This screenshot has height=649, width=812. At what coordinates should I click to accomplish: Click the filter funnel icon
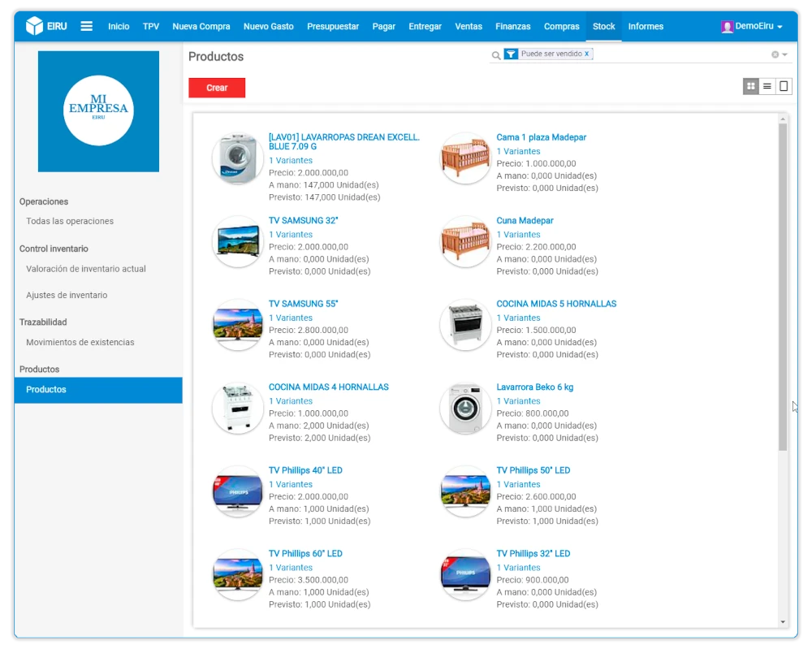point(511,54)
